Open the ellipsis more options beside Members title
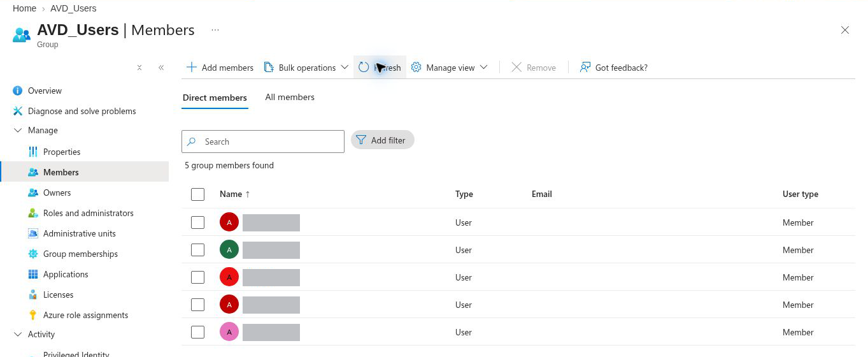 click(215, 30)
